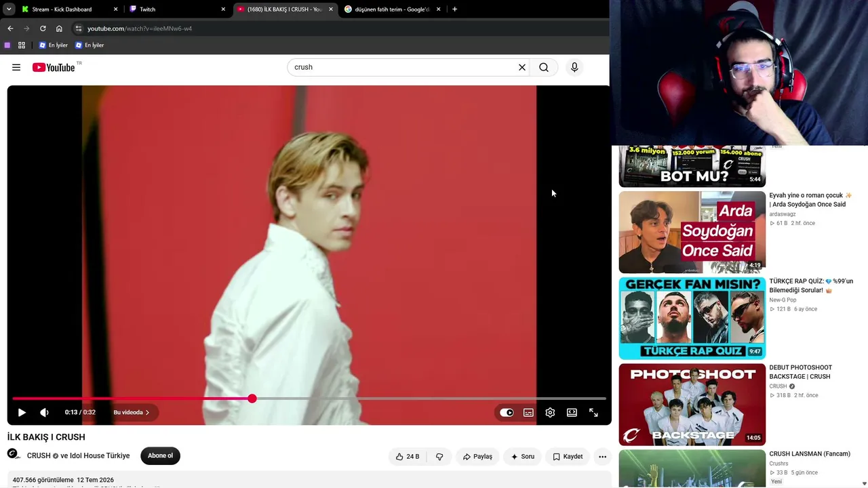The height and width of the screenshot is (488, 868).
Task: View site information beside the address
Action: click(78, 28)
